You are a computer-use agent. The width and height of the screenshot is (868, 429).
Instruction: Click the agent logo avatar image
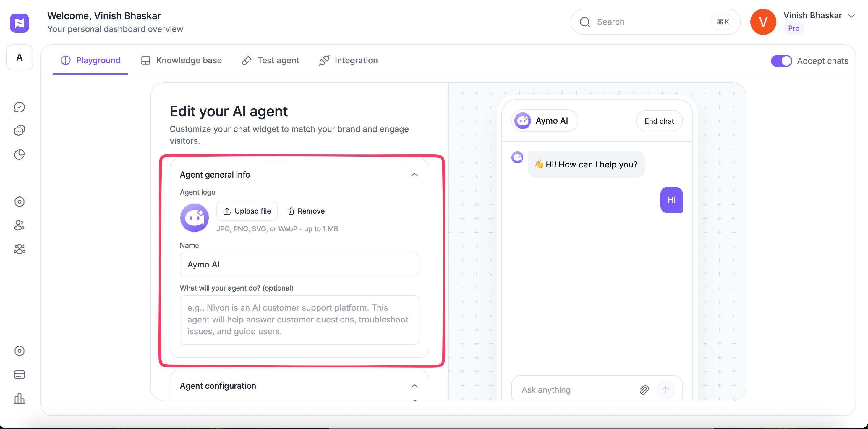(195, 217)
